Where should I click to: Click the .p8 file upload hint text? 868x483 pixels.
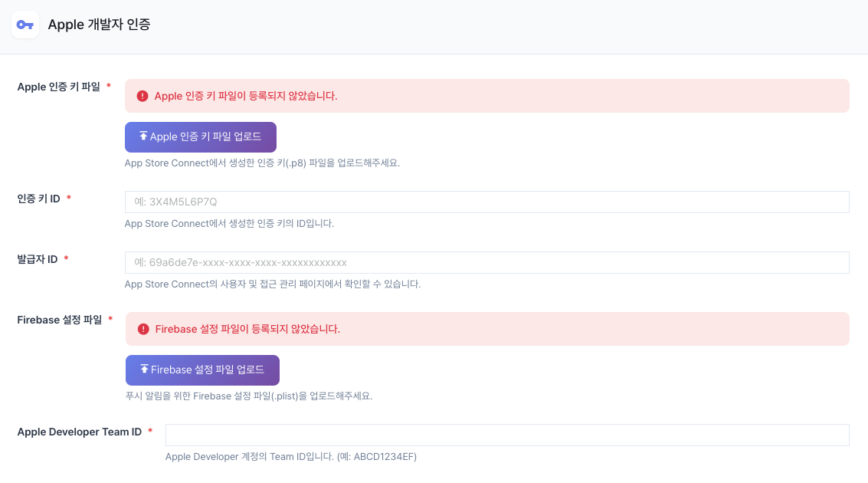[262, 163]
